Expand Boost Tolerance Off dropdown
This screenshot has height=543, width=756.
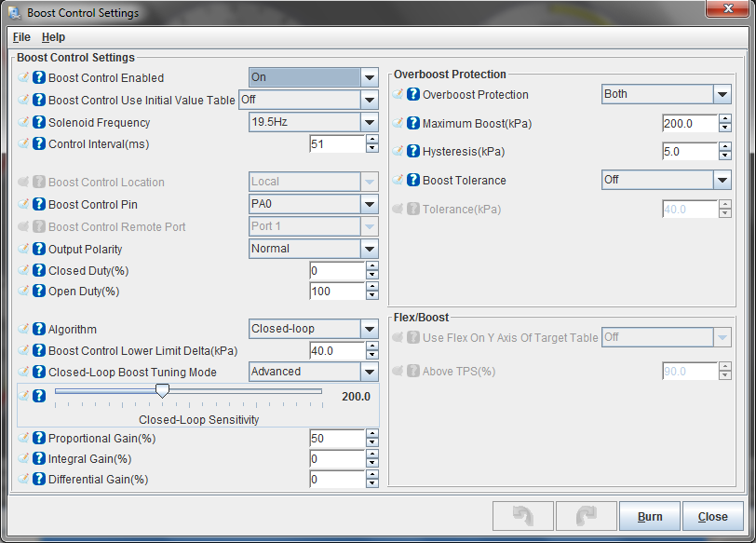tap(722, 180)
